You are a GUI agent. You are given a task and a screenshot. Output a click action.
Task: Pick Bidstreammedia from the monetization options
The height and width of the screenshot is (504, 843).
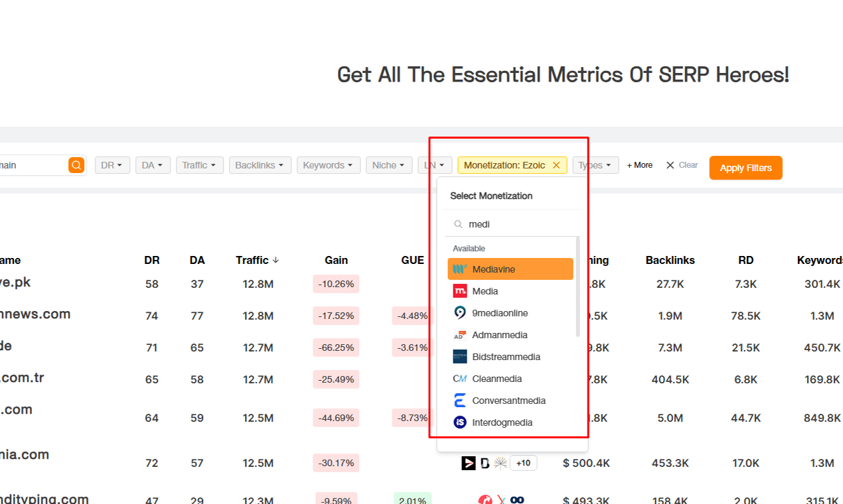click(510, 357)
